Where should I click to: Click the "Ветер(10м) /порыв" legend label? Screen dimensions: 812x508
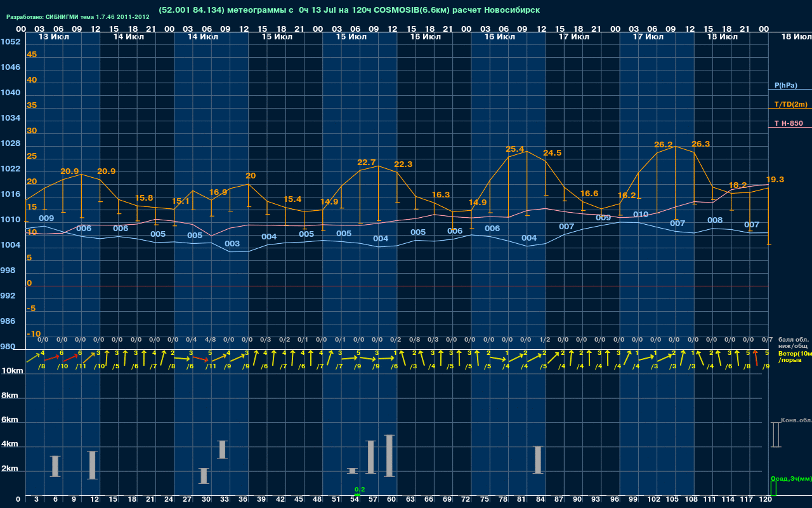[x=795, y=356]
